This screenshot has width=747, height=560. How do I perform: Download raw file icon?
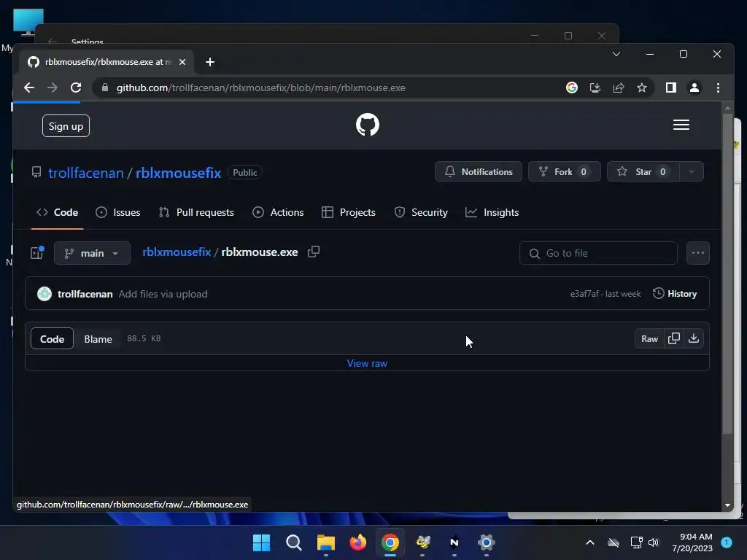694,338
